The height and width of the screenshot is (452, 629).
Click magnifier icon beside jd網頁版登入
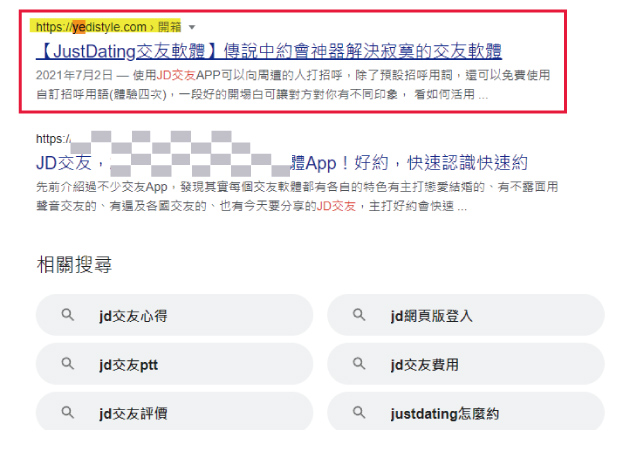click(x=359, y=315)
